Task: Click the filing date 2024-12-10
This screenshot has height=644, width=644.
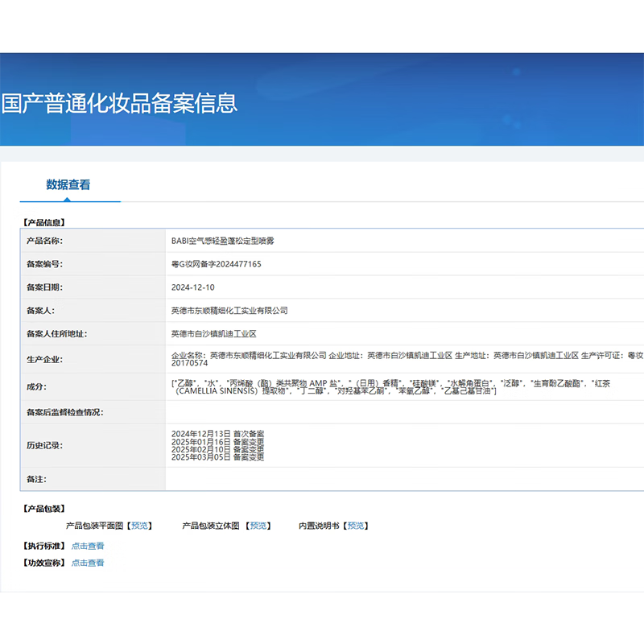Action: 193,287
